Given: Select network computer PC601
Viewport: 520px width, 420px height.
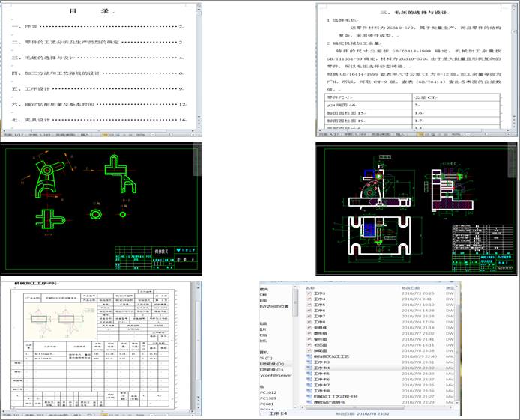Looking at the screenshot, I should (x=267, y=404).
